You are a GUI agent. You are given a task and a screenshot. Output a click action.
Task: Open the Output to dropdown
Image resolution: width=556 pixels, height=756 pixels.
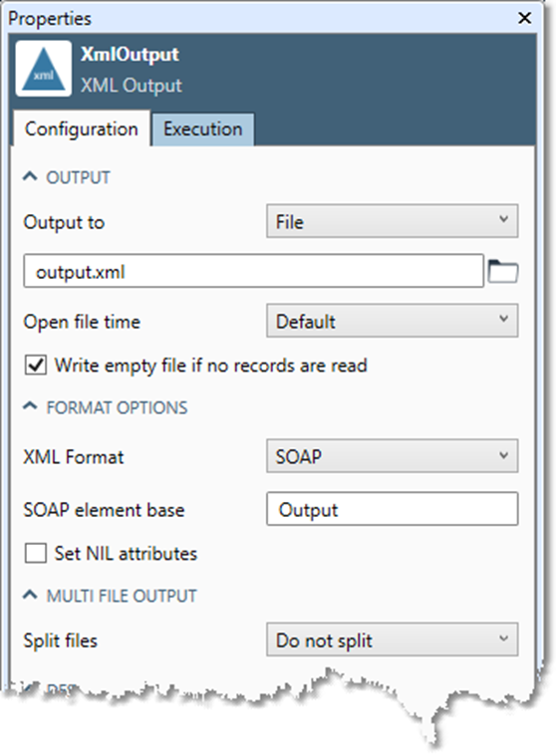(x=392, y=221)
